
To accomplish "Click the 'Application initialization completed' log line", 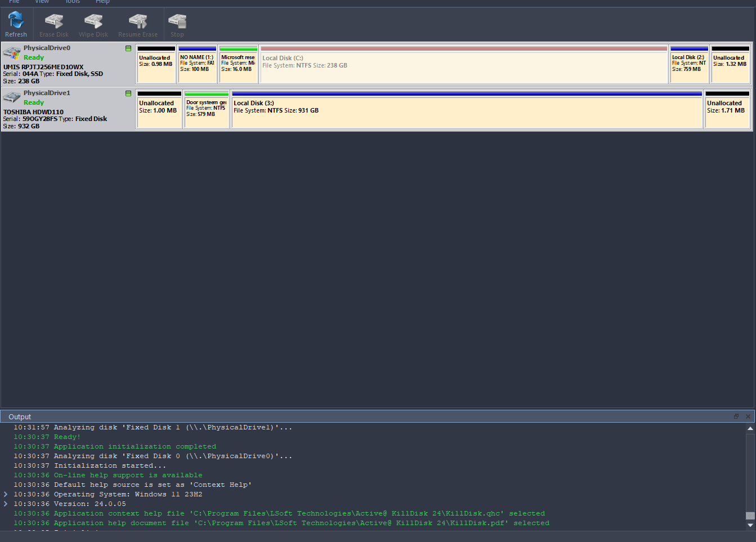I will 115,446.
